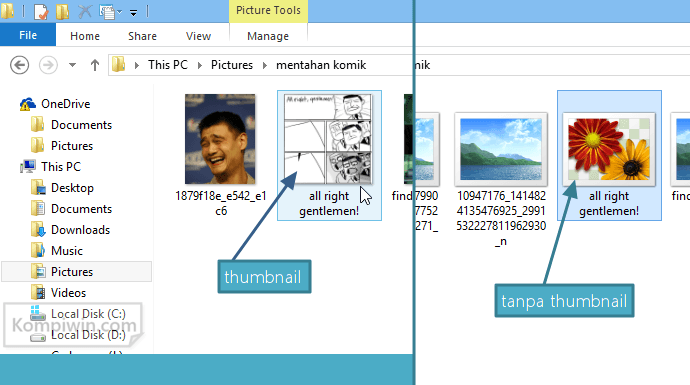The image size is (690, 385).
Task: Click the New folder icon in quick access toolbar
Action: coord(62,11)
